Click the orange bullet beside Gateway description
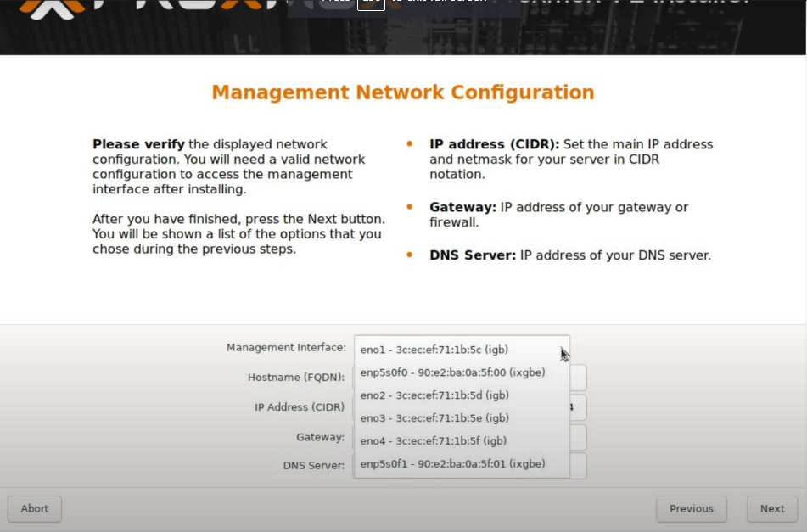The height and width of the screenshot is (532, 807). click(x=410, y=207)
